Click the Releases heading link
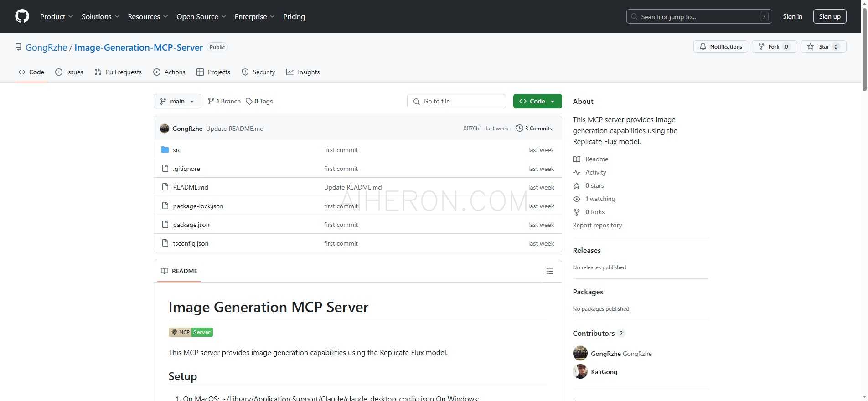 (x=587, y=250)
